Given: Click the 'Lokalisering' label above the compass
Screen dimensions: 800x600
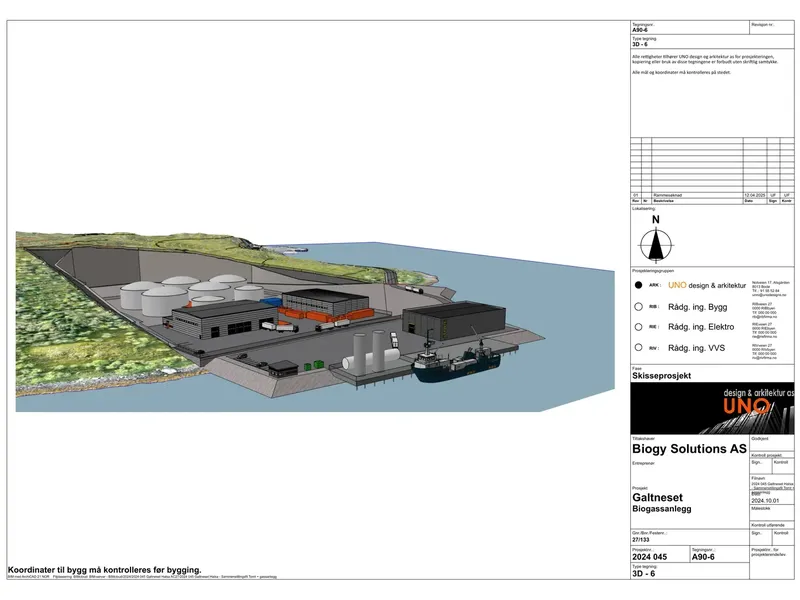Looking at the screenshot, I should click(643, 209).
